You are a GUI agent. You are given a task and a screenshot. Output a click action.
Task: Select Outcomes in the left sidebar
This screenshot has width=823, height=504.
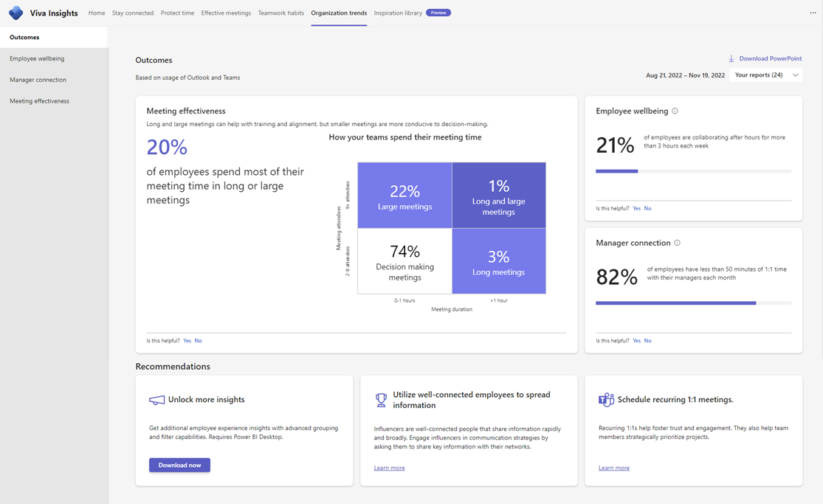(54, 38)
